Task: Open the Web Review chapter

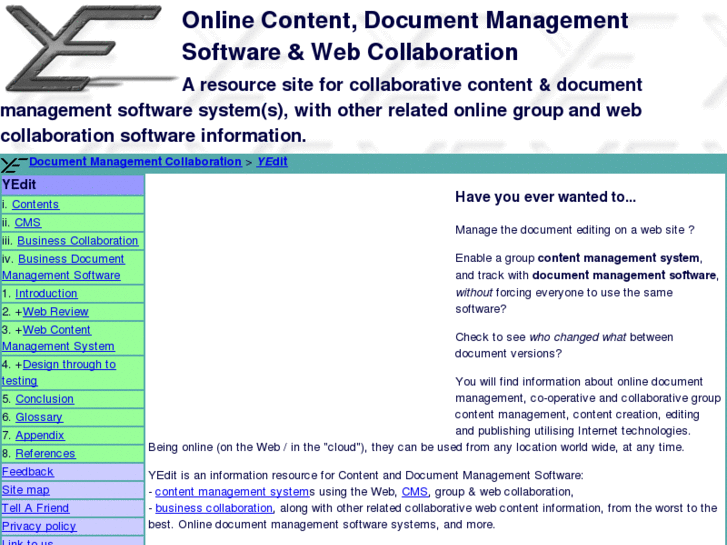Action: coord(56,312)
